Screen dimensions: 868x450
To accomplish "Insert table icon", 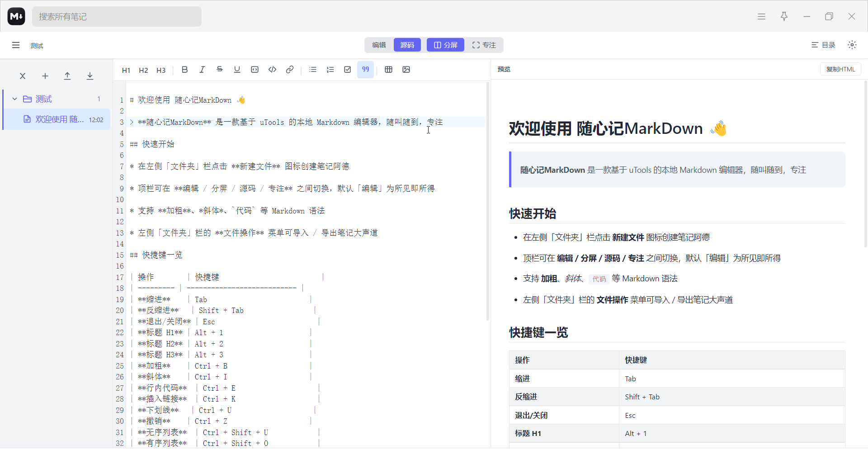I will tap(388, 70).
